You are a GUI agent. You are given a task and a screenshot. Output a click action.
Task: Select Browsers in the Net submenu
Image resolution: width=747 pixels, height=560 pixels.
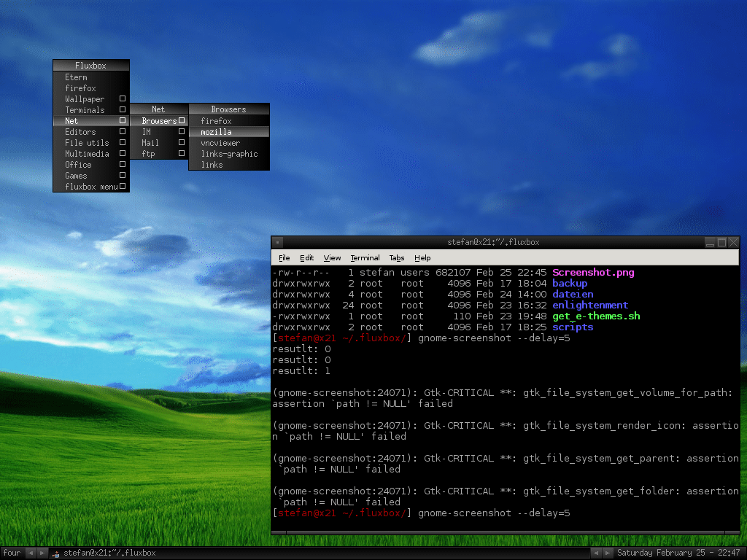point(159,121)
